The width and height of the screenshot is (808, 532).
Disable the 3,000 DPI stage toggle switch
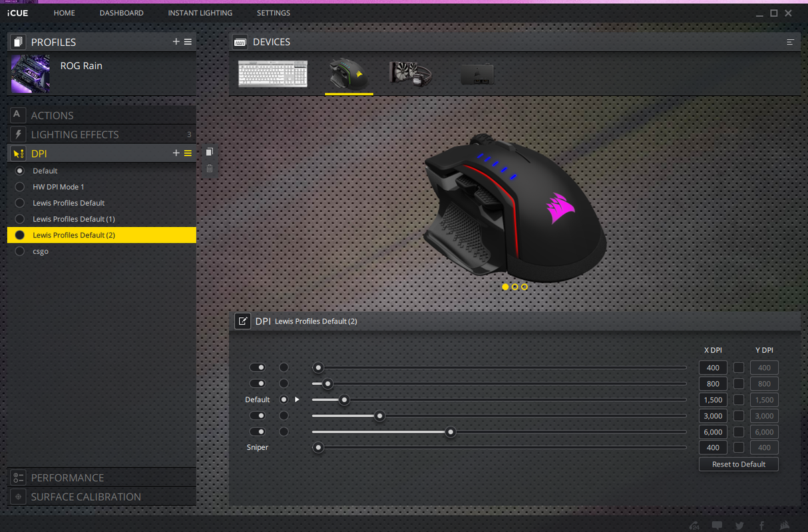click(x=257, y=416)
